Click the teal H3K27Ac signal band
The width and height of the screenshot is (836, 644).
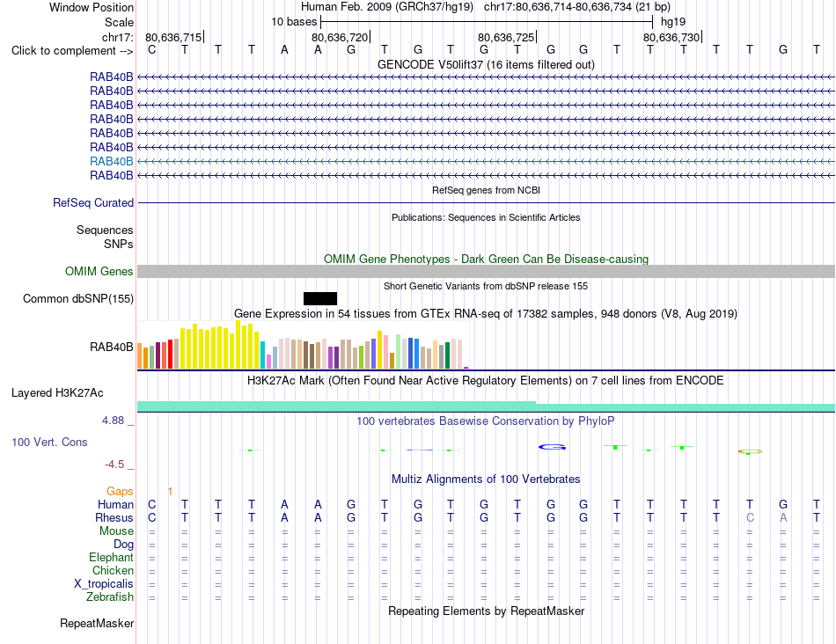486,406
